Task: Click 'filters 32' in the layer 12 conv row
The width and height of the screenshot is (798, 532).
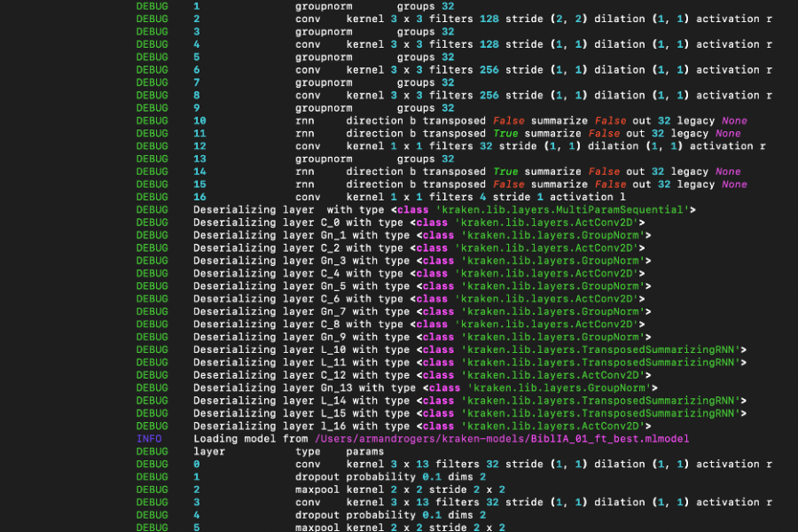Action: pyautogui.click(x=460, y=146)
